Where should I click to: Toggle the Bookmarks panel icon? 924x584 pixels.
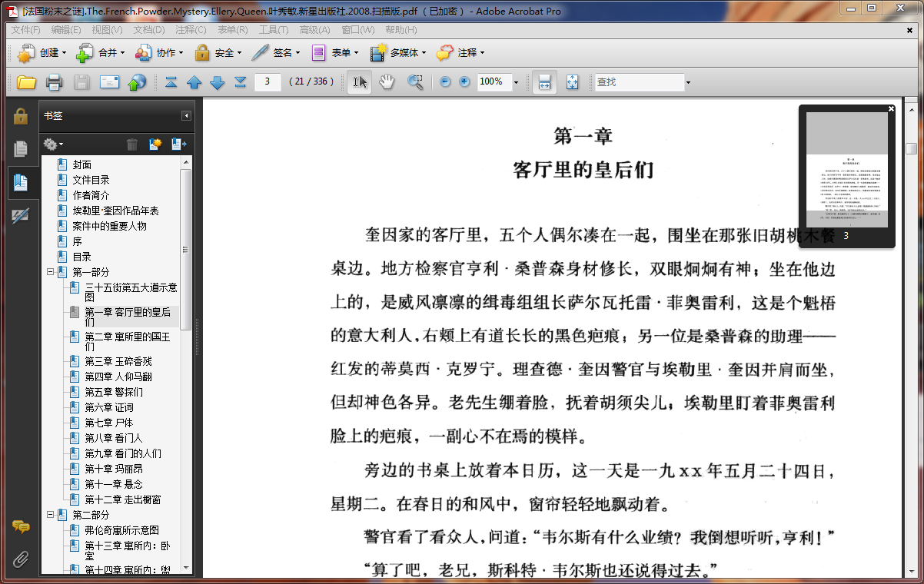tap(21, 183)
